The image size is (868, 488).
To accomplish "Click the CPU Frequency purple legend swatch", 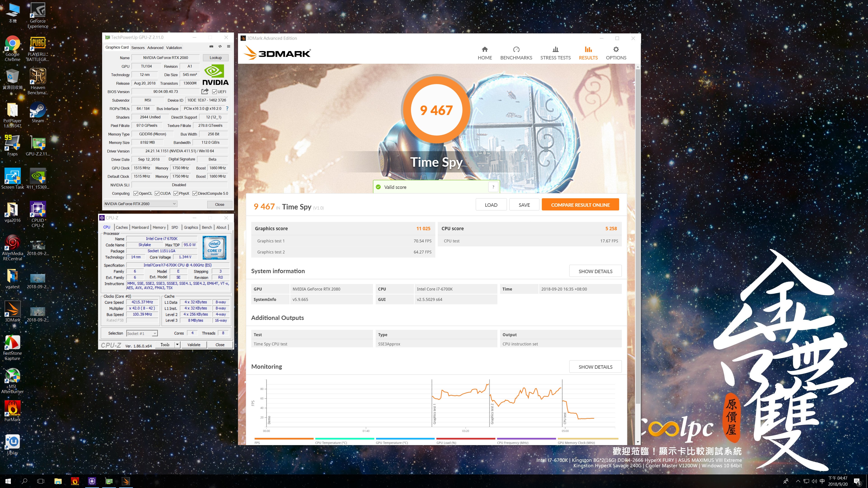I will [526, 439].
